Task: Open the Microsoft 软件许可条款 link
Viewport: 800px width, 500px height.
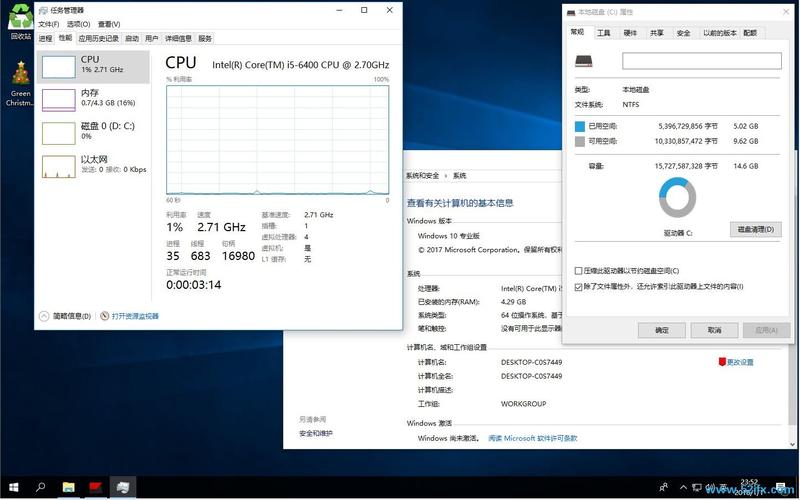Action: [x=533, y=438]
